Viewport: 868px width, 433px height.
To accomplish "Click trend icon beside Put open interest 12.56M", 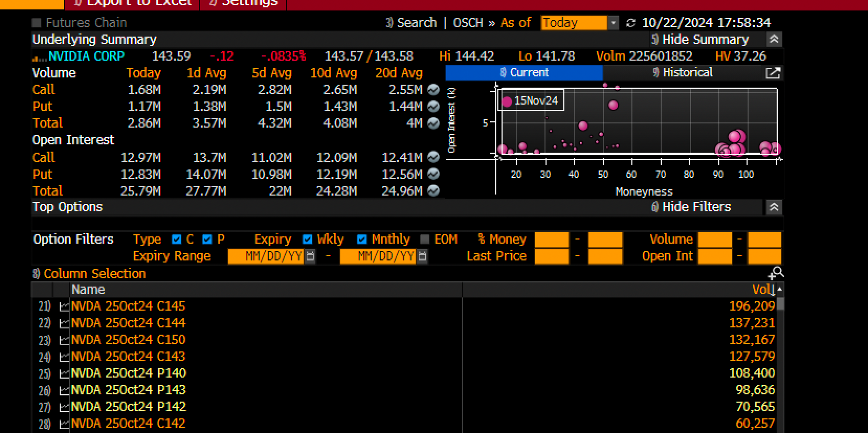I will (x=433, y=174).
